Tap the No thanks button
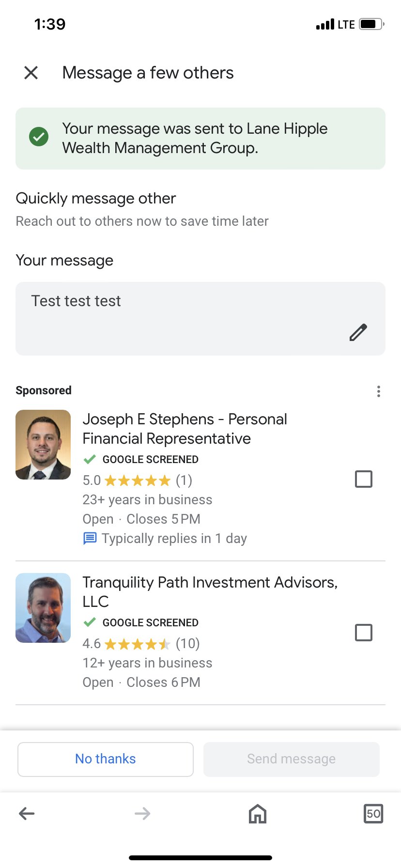401x868 pixels. pyautogui.click(x=106, y=759)
